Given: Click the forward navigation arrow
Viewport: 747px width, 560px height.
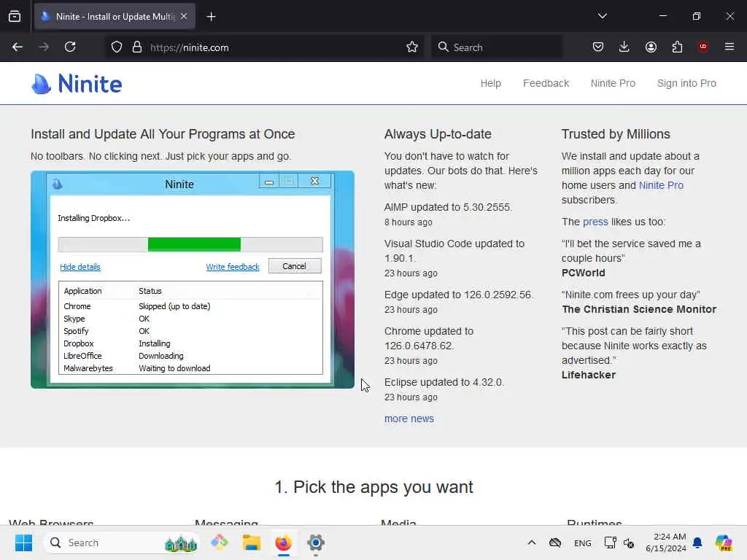Looking at the screenshot, I should [44, 47].
